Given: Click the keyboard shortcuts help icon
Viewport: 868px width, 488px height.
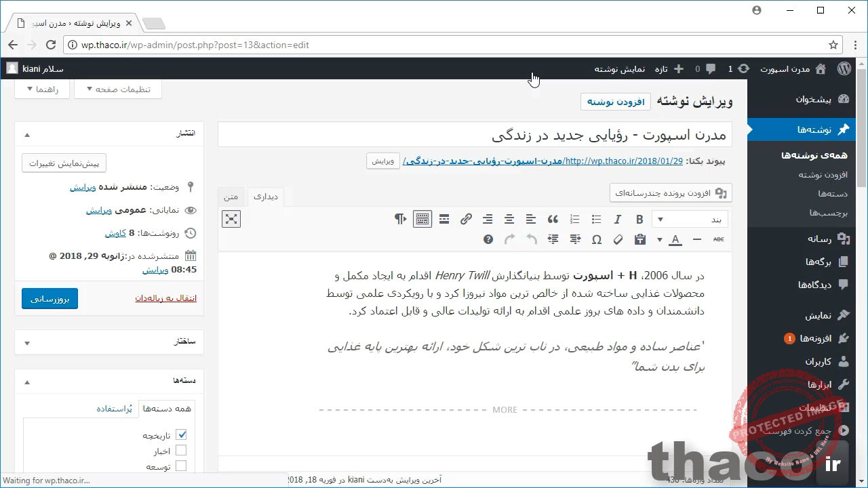Looking at the screenshot, I should pos(488,239).
